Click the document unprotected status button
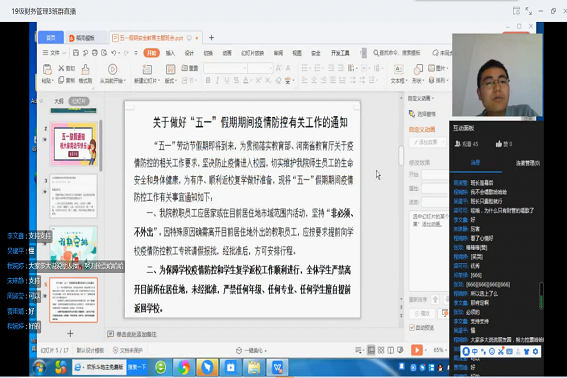 tap(128, 350)
